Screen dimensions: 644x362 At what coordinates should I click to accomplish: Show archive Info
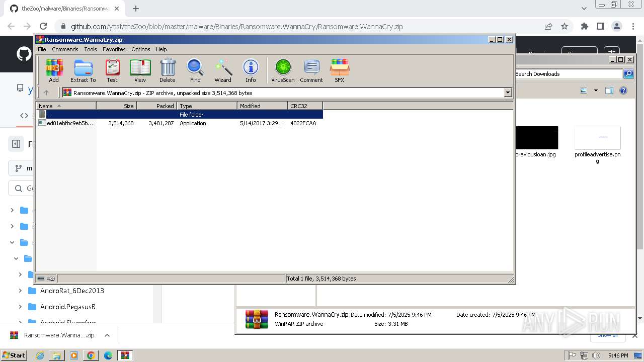tap(251, 70)
